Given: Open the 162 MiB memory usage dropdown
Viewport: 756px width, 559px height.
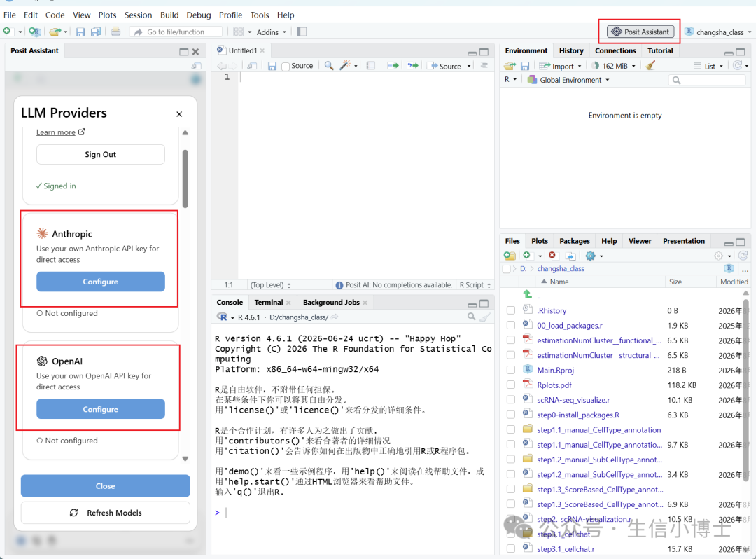Looking at the screenshot, I should 614,66.
